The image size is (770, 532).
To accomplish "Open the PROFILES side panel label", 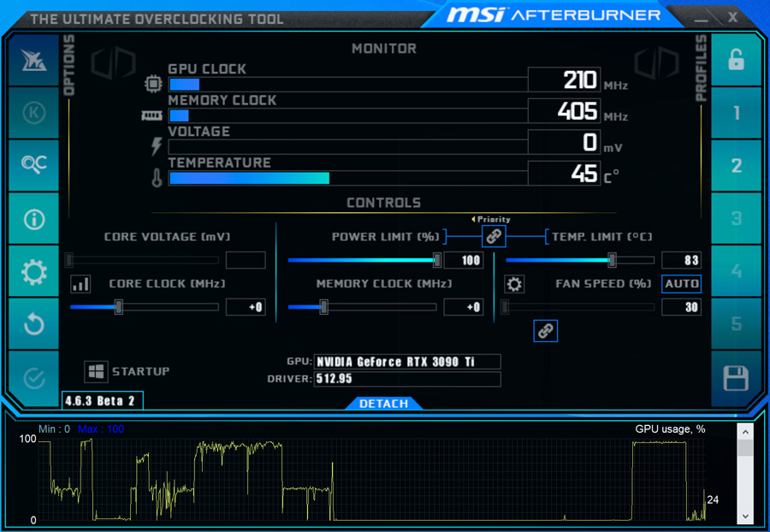I will (702, 68).
